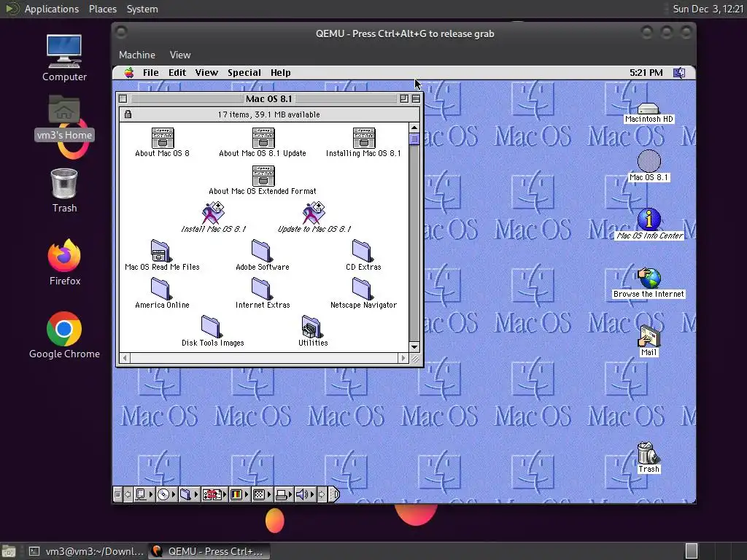This screenshot has height=560, width=747.
Task: Open the Special menu
Action: (x=244, y=73)
